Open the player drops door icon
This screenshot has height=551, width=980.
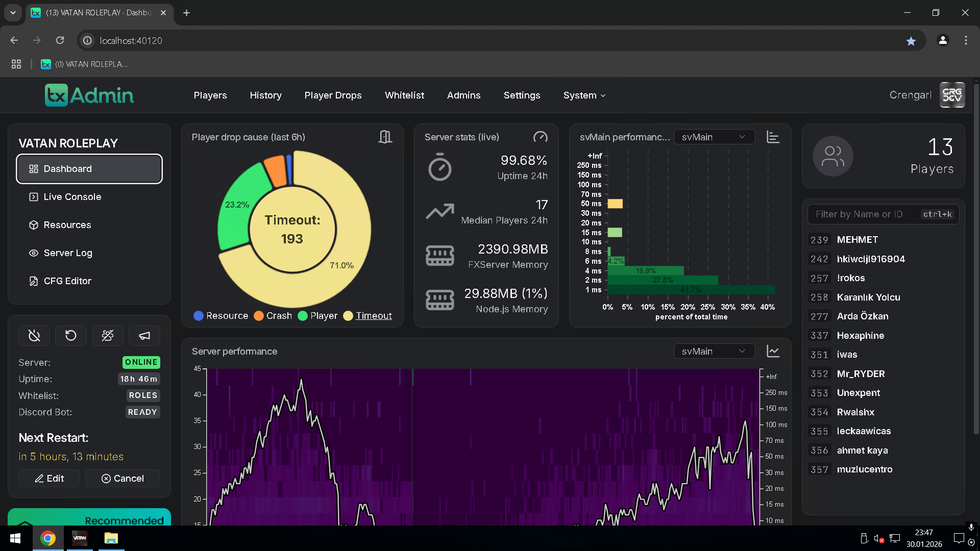coord(385,137)
